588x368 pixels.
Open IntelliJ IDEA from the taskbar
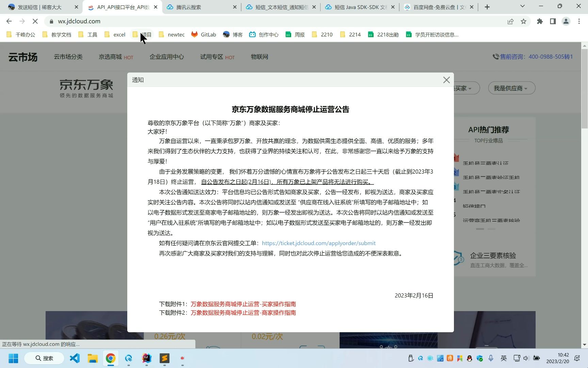coord(147,358)
